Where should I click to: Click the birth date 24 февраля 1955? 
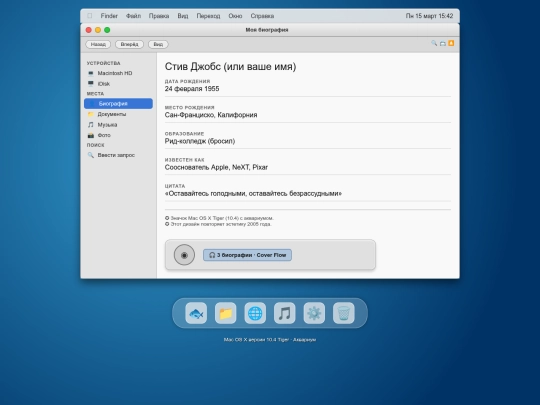click(192, 89)
